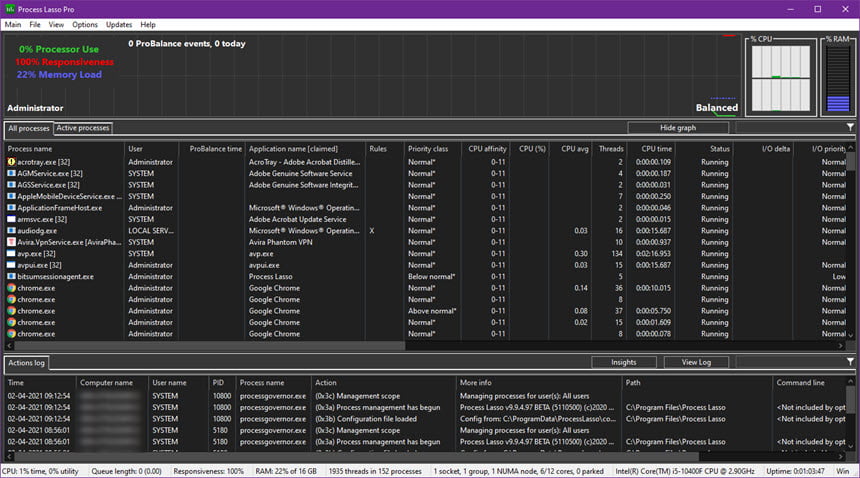Open the Updates menu

119,25
